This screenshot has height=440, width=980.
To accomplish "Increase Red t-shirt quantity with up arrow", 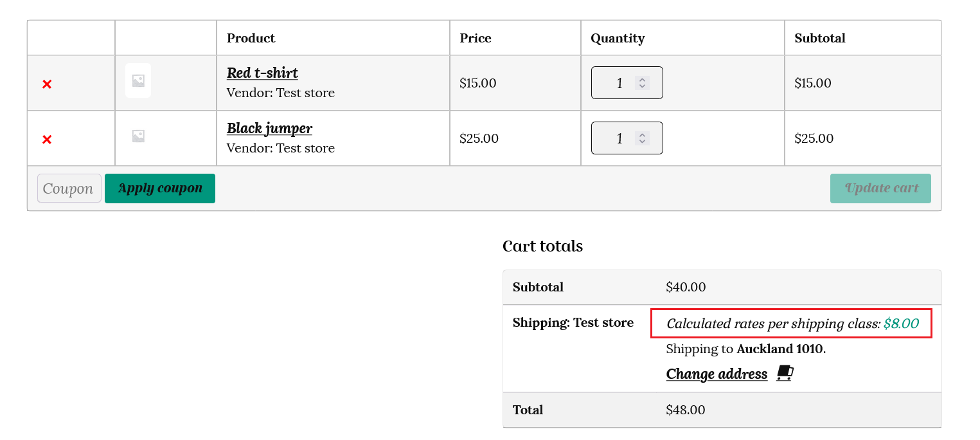I will coord(642,80).
